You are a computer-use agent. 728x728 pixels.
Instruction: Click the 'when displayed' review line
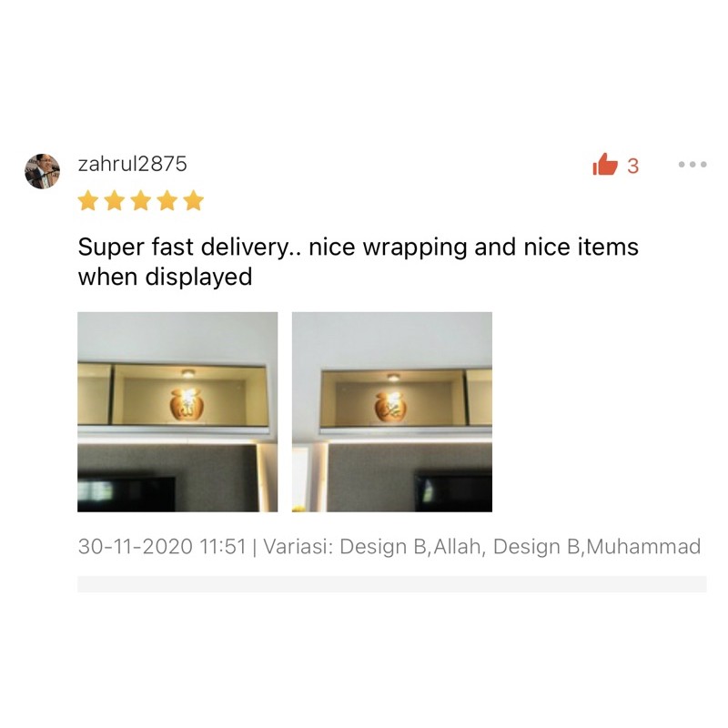(165, 277)
